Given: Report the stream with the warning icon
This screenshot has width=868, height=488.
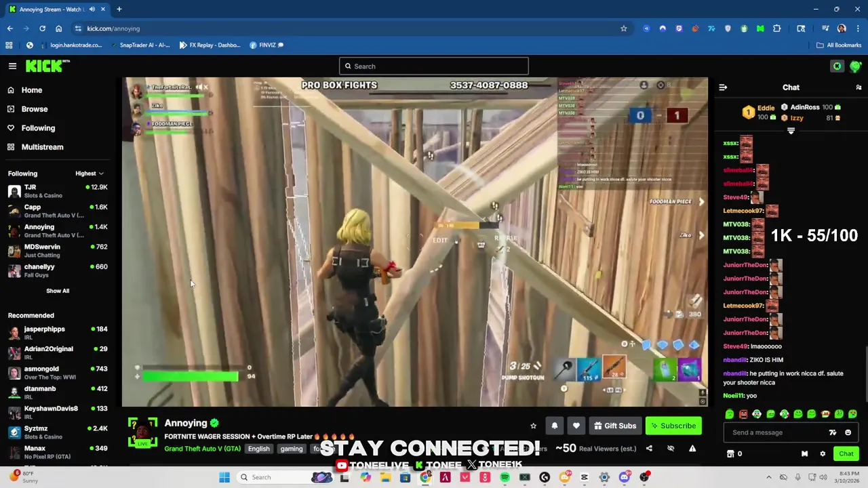Looking at the screenshot, I should pos(692,448).
